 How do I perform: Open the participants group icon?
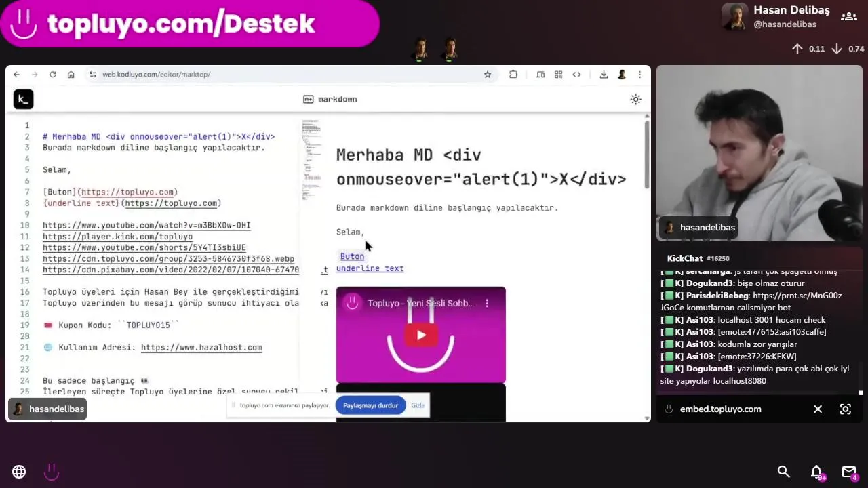tap(848, 17)
